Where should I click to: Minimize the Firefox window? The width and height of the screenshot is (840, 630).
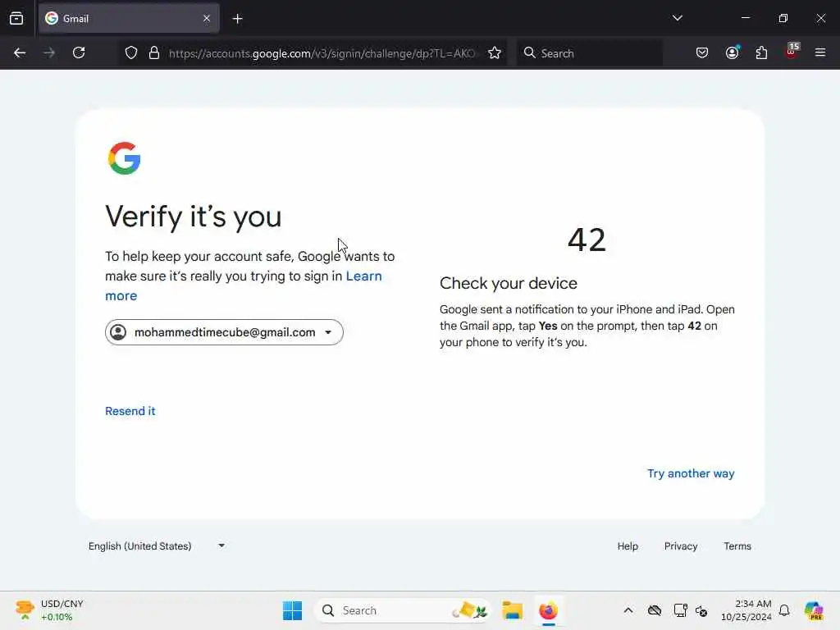point(745,18)
